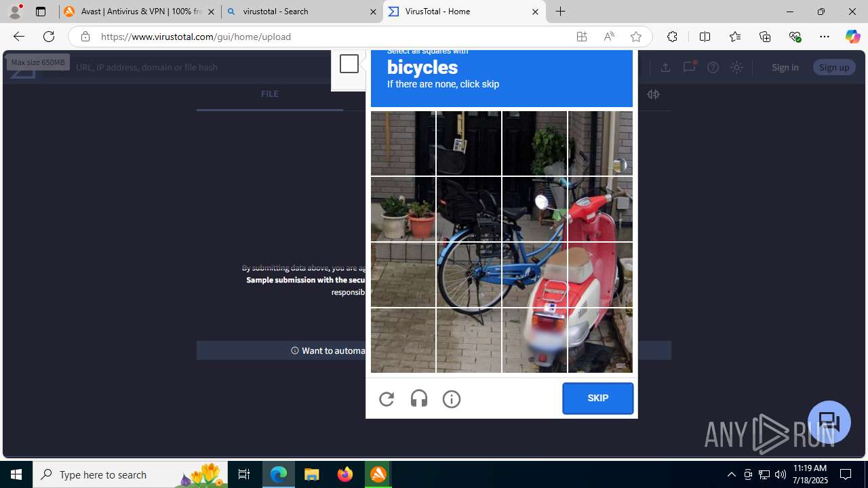This screenshot has height=488, width=868.
Task: Open a new browser tab
Action: pyautogui.click(x=561, y=12)
